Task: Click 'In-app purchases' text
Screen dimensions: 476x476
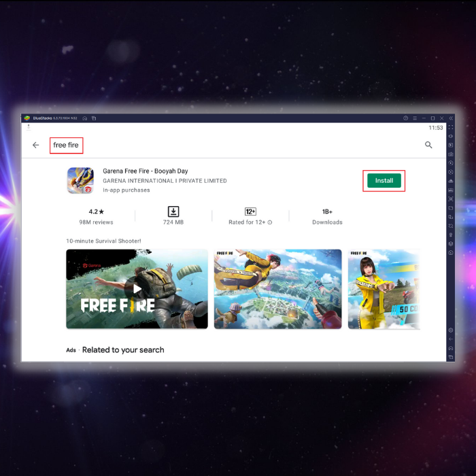Action: [x=126, y=190]
